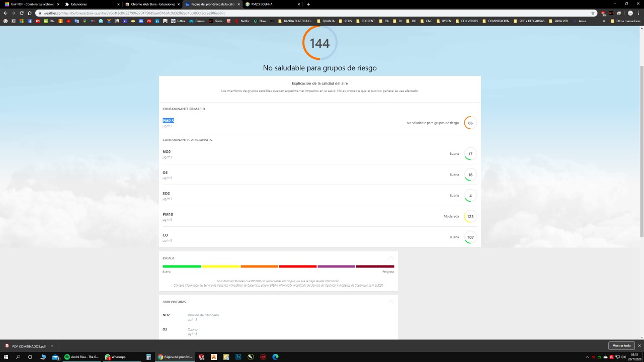Click the browser reload button
The width and height of the screenshot is (644, 362).
(x=22, y=13)
